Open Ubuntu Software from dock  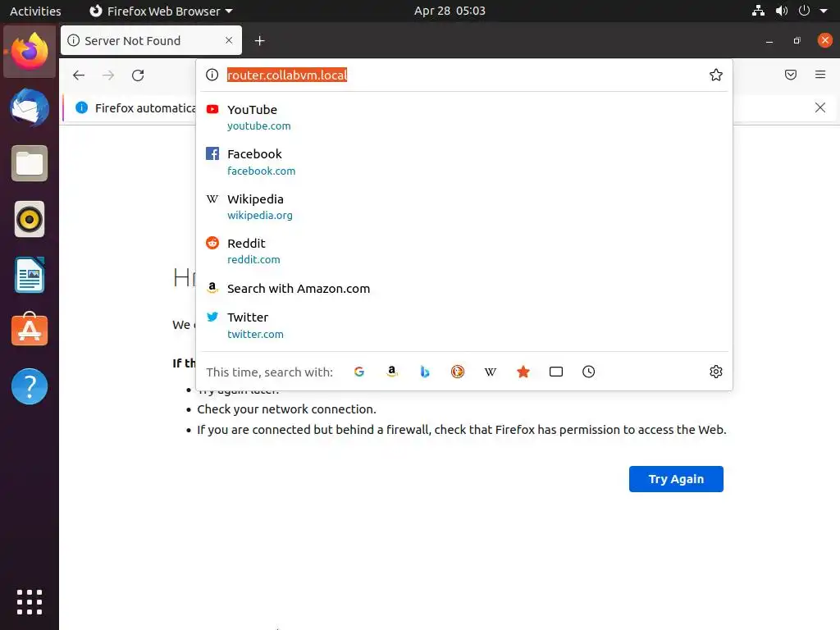(x=30, y=330)
